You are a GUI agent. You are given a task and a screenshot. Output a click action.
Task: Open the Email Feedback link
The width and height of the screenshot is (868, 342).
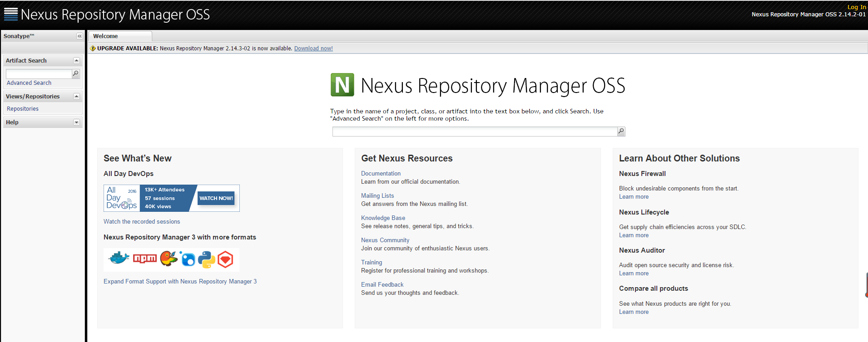(x=382, y=285)
